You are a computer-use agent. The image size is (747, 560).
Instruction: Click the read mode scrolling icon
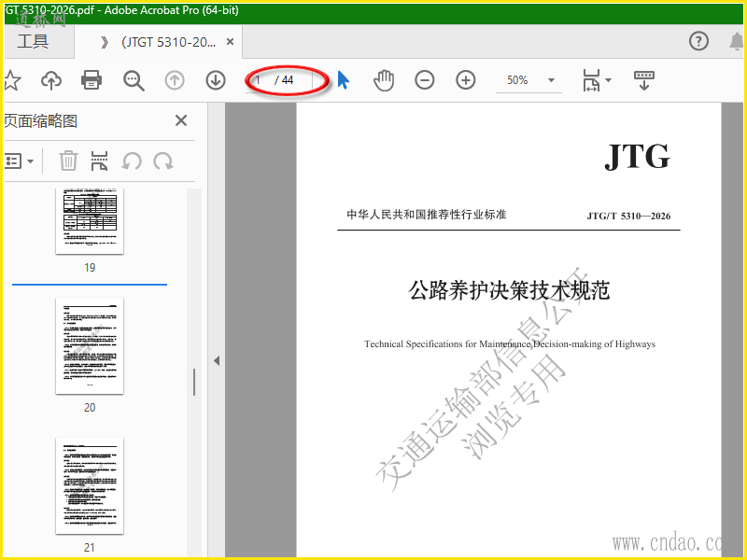[644, 80]
